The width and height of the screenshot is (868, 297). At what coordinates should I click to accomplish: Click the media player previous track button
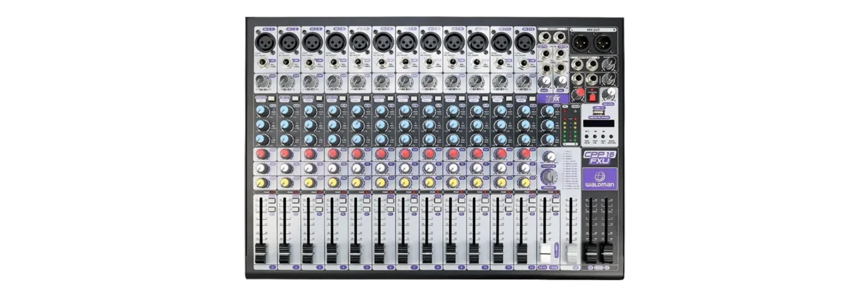point(595,136)
